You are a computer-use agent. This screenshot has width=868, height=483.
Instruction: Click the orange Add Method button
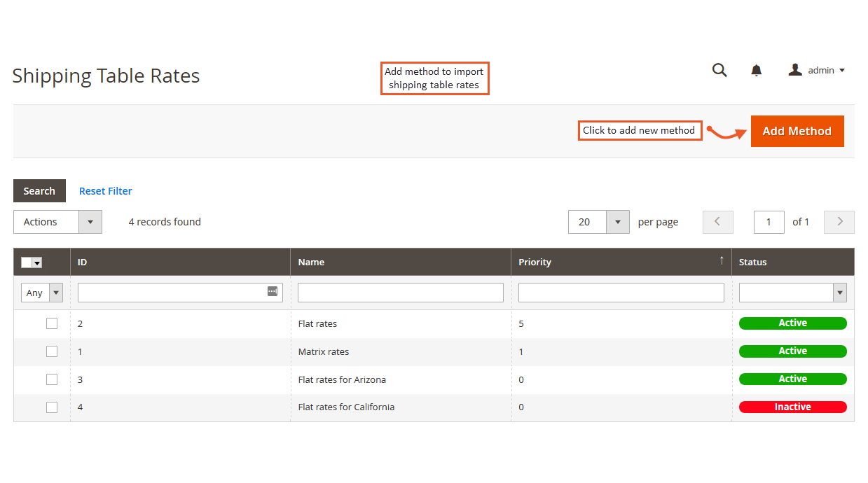click(797, 131)
